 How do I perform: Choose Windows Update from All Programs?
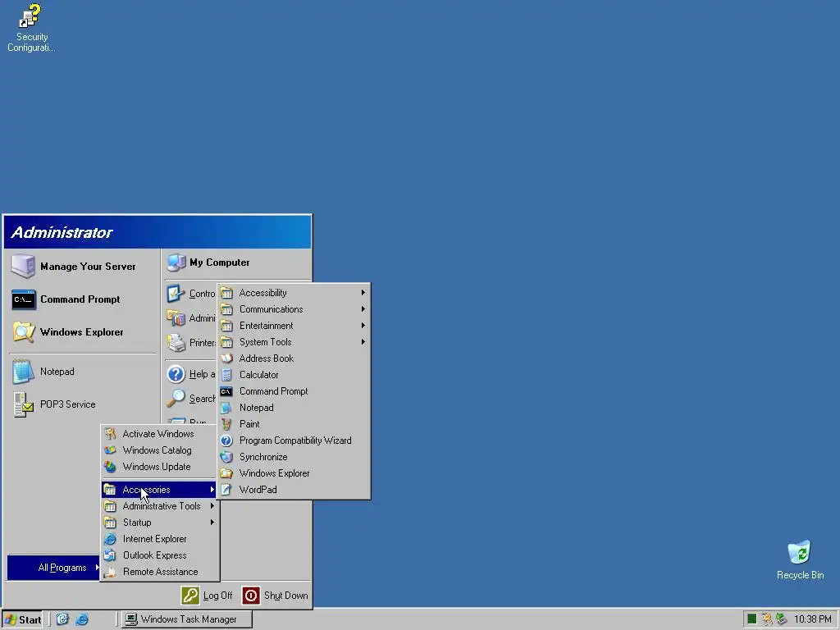click(160, 467)
